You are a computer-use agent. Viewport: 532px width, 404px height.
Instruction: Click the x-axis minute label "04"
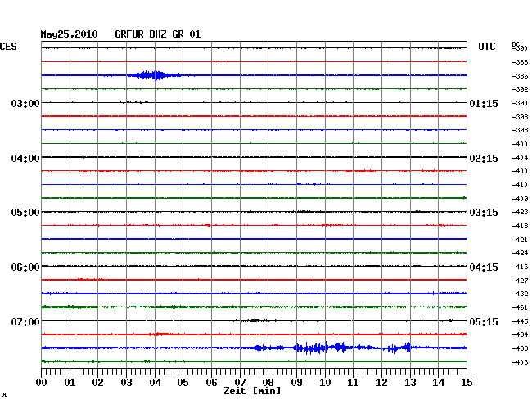click(155, 383)
